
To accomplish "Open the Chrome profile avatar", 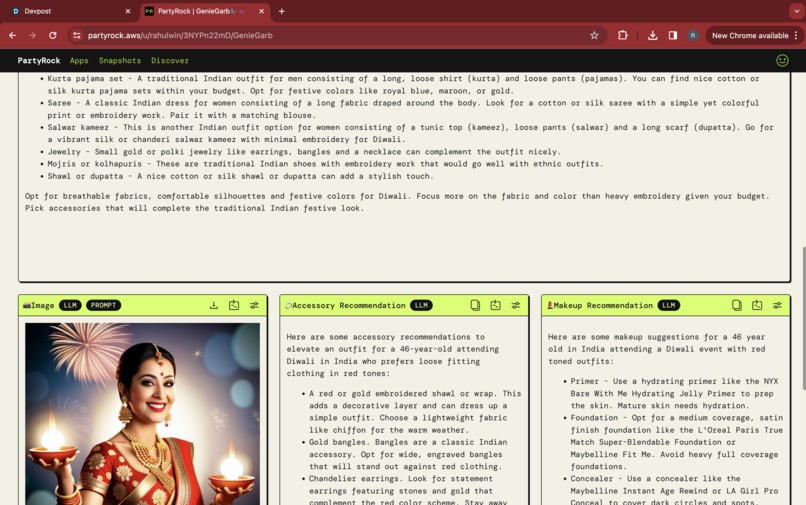I will point(693,35).
